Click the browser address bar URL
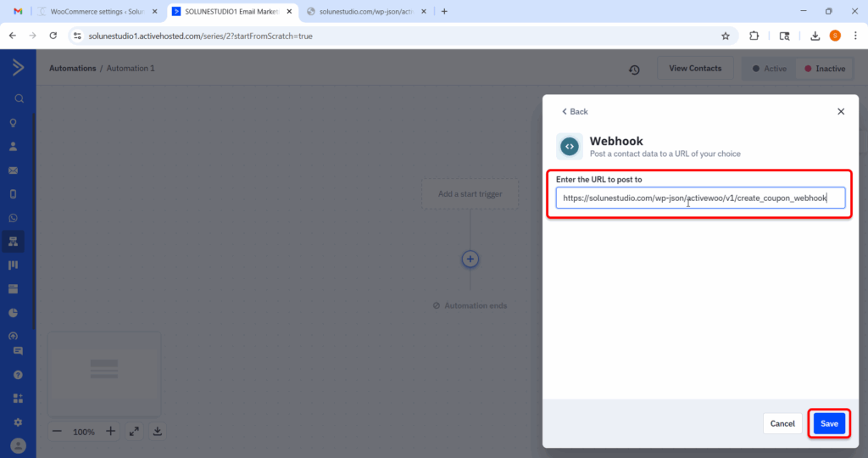The image size is (868, 458). tap(200, 36)
